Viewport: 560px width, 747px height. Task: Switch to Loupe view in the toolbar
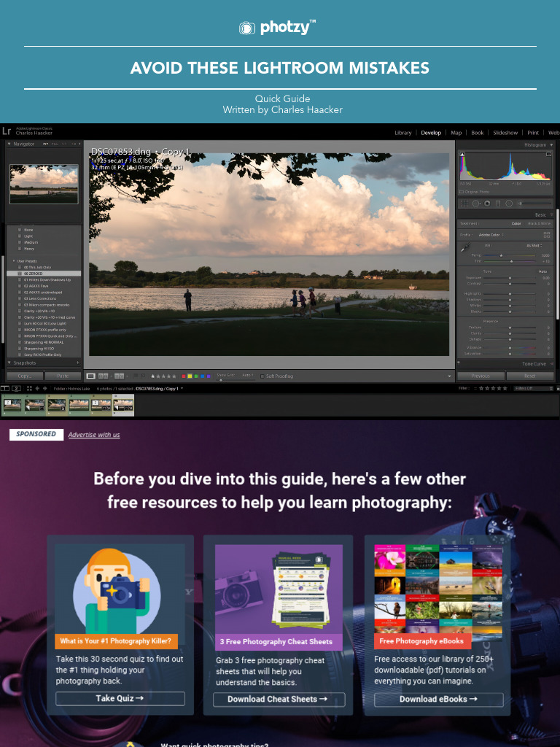pos(91,376)
